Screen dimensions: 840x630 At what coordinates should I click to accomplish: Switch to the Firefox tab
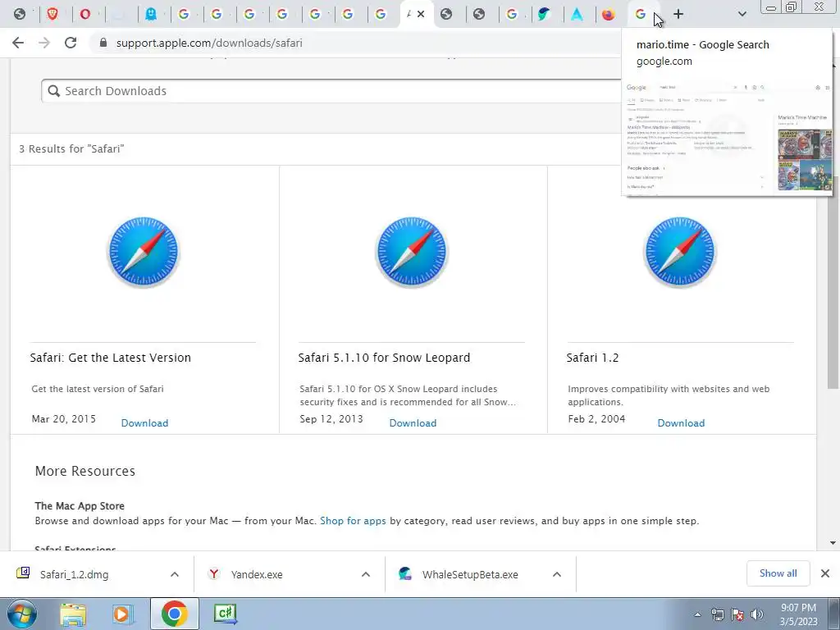608,15
